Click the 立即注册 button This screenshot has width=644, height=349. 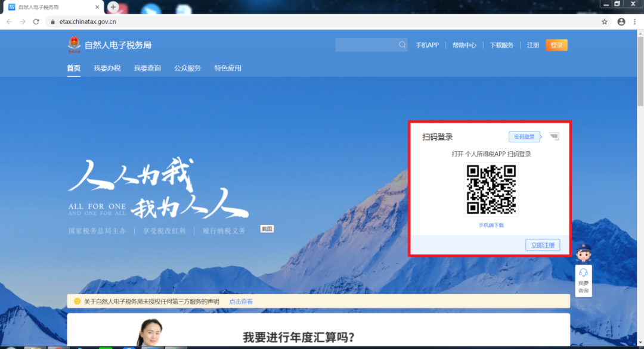[543, 245]
